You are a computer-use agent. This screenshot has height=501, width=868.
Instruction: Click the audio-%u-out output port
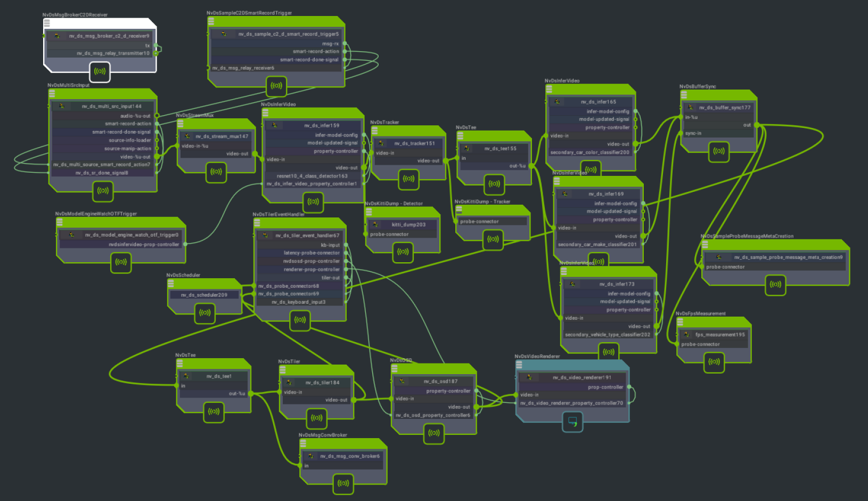[157, 116]
